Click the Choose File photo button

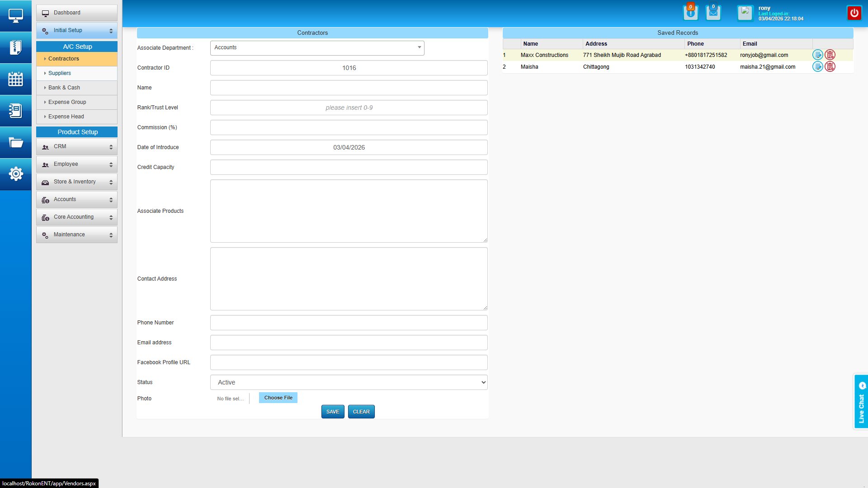(278, 398)
